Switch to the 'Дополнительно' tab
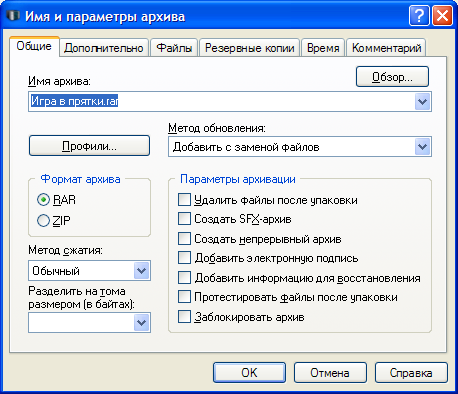Image resolution: width=458 pixels, height=394 pixels. tap(104, 48)
